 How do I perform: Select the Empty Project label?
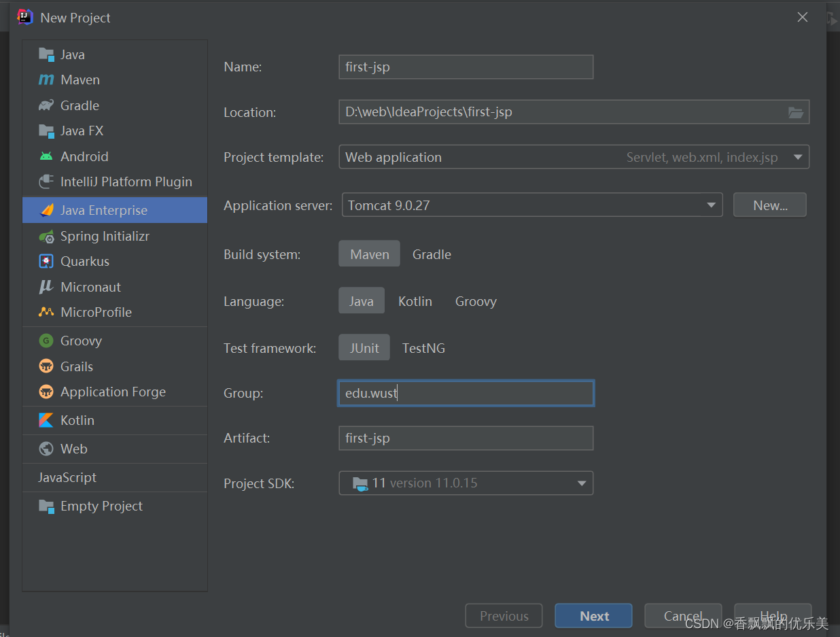(x=101, y=506)
